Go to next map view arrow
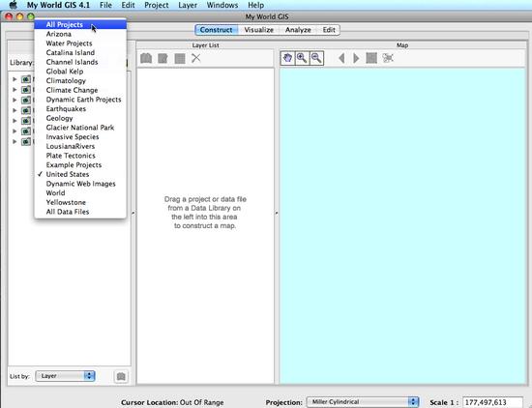The image size is (532, 408). (356, 58)
